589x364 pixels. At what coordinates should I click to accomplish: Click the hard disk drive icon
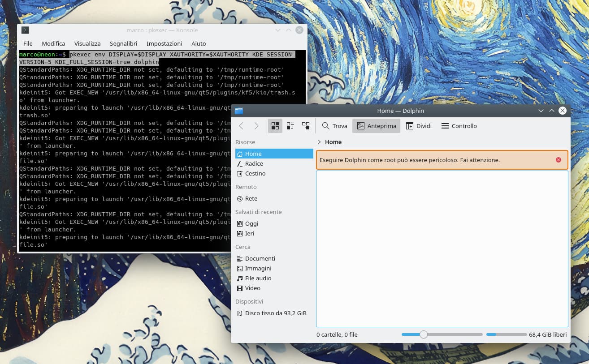240,313
